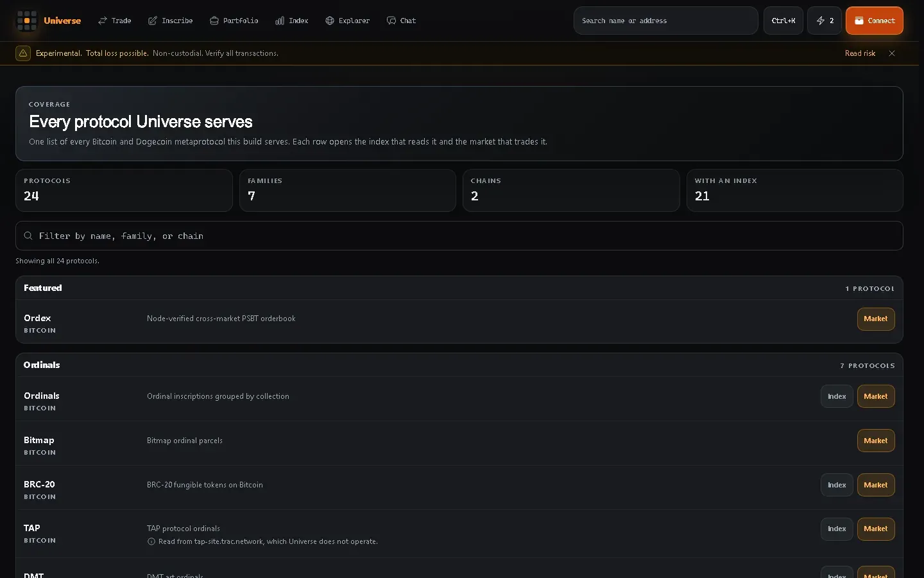924x578 pixels.
Task: Open Market for Ordex
Action: point(876,319)
